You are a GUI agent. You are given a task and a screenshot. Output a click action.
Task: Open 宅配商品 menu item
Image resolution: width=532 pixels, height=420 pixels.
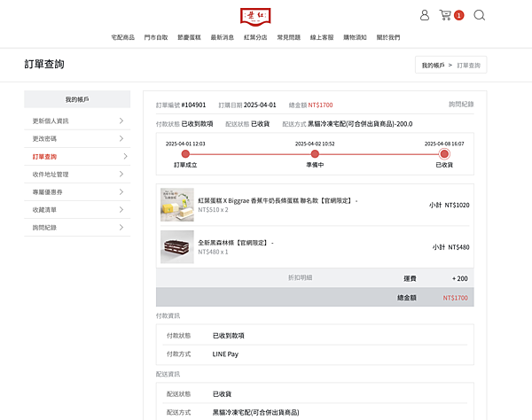123,37
